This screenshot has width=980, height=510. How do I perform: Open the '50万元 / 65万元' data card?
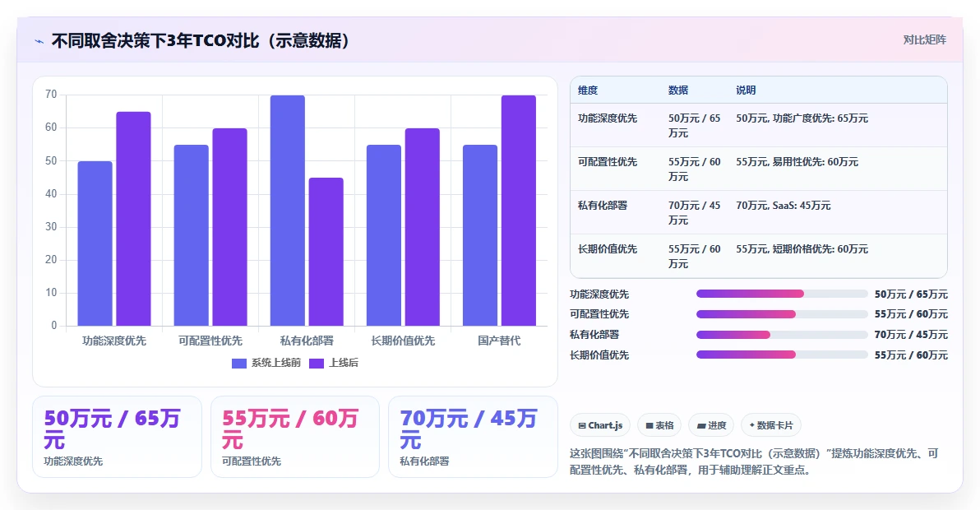(117, 437)
